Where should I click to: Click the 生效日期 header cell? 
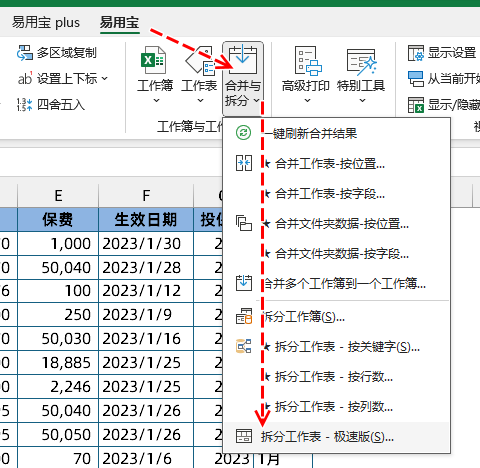coord(146,220)
